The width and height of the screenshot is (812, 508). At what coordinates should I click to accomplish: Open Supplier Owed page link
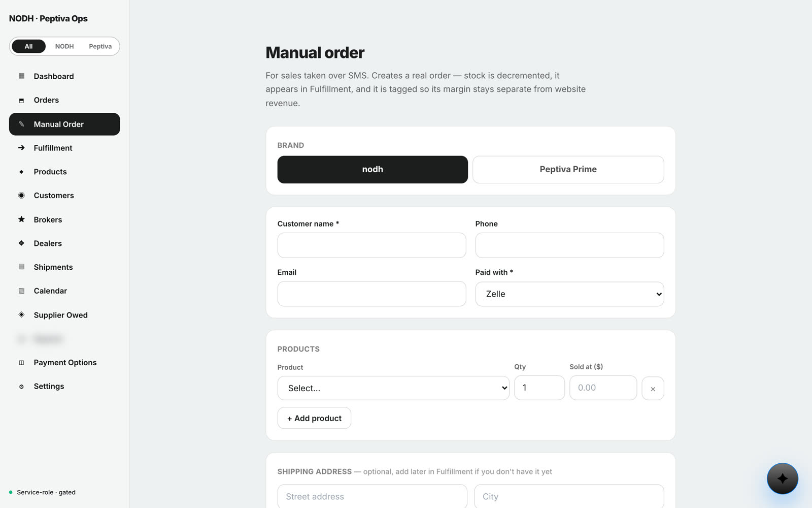64,315
